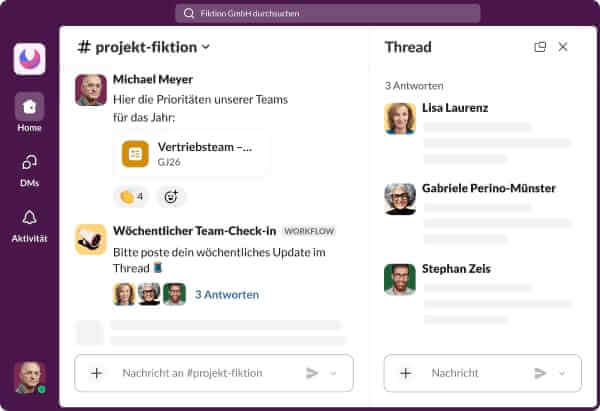Image resolution: width=600 pixels, height=411 pixels.
Task: Add an emoji reaction to Michael's message
Action: click(171, 197)
